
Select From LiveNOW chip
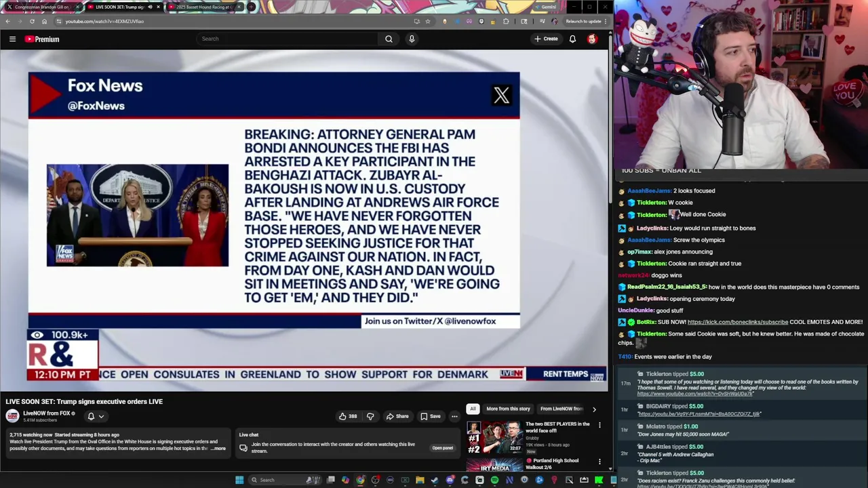pyautogui.click(x=561, y=409)
